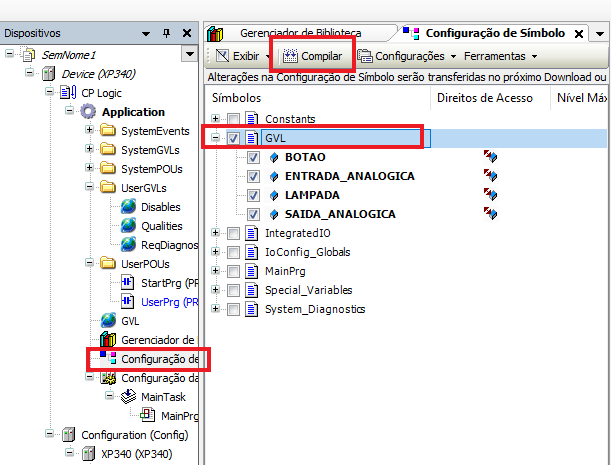
Task: Click the Configuração de Símbolo tree icon
Action: tap(108, 359)
